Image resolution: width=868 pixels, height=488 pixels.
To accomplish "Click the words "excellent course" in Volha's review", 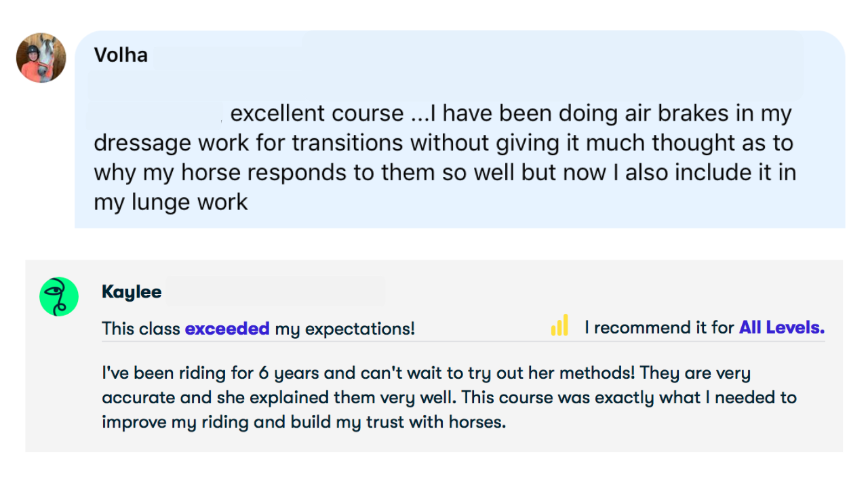I will tap(317, 113).
